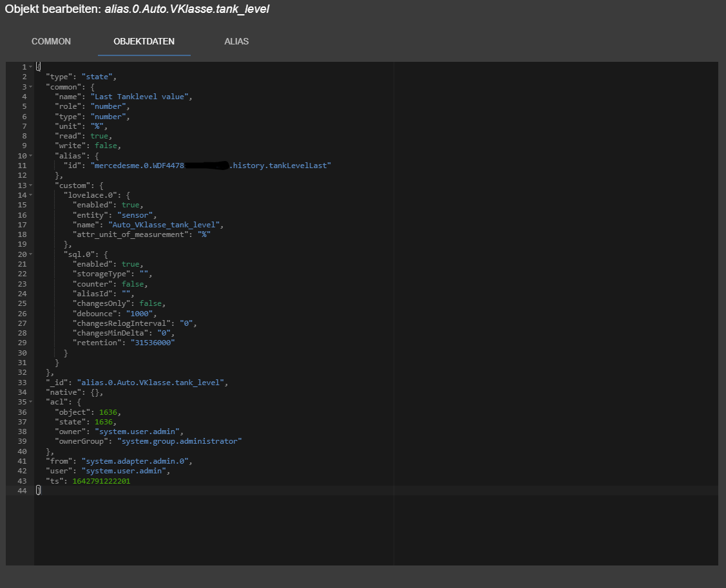726x588 pixels.
Task: Click the lovelace.0 enabled value true
Action: 131,205
